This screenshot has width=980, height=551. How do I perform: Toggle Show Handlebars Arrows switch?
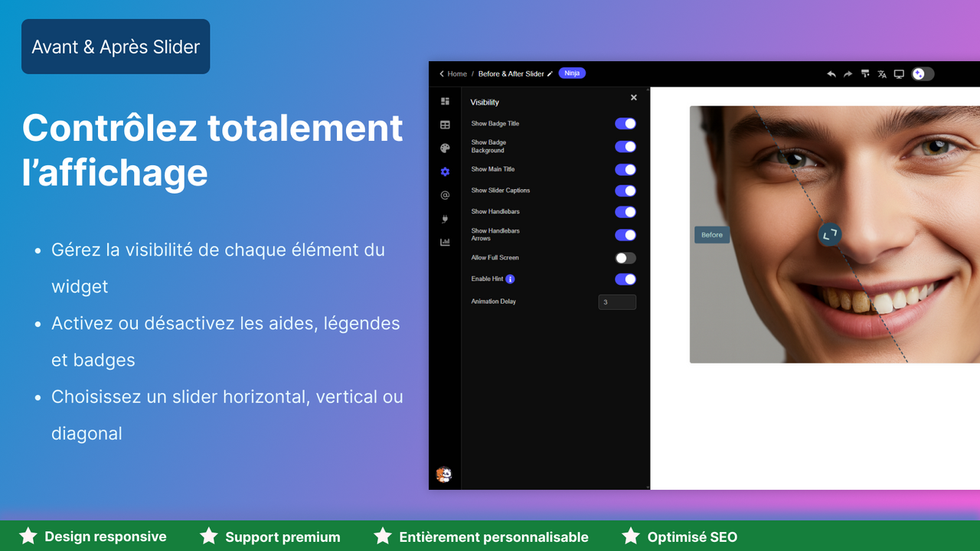[x=626, y=235]
